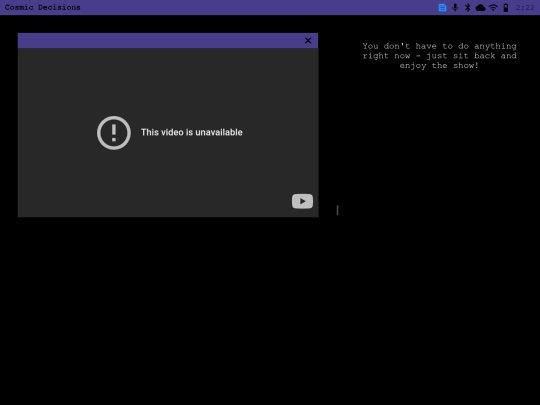The height and width of the screenshot is (405, 540).
Task: Open the Bluetooth status icon
Action: coord(467,8)
